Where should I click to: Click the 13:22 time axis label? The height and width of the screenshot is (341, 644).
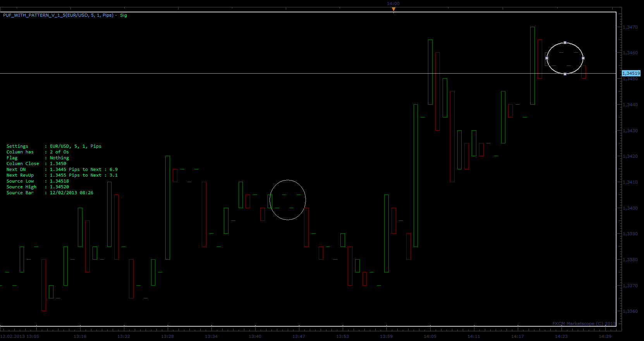point(124,336)
